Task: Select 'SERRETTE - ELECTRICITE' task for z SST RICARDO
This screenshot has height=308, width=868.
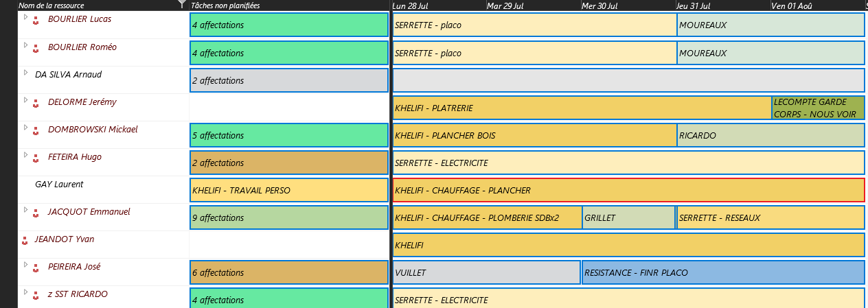Action: pos(628,298)
